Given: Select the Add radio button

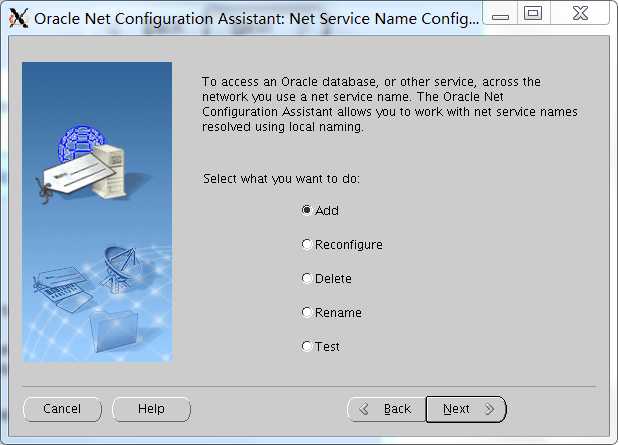Looking at the screenshot, I should [x=320, y=210].
